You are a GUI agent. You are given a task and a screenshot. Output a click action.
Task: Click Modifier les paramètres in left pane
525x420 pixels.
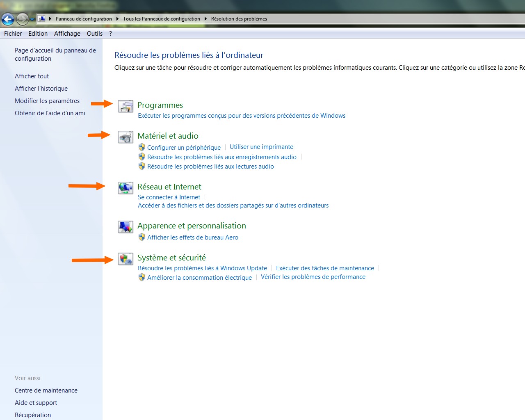tap(47, 101)
